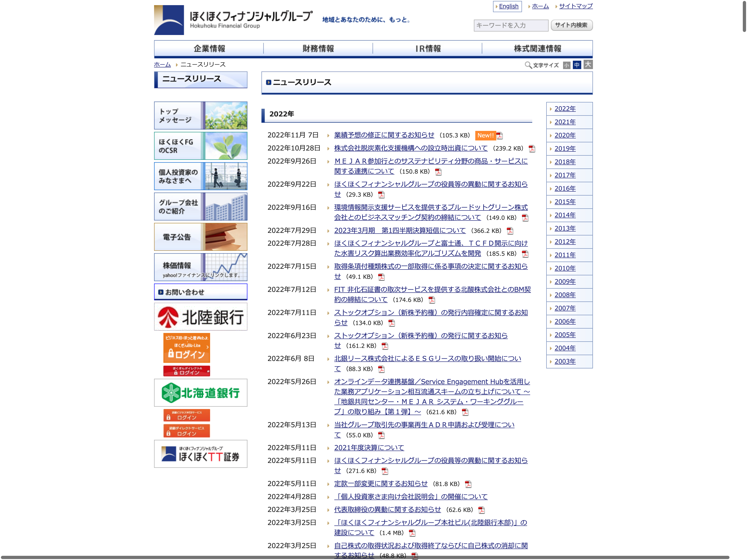Set font size to medium (中)
The image size is (747, 560).
(577, 65)
